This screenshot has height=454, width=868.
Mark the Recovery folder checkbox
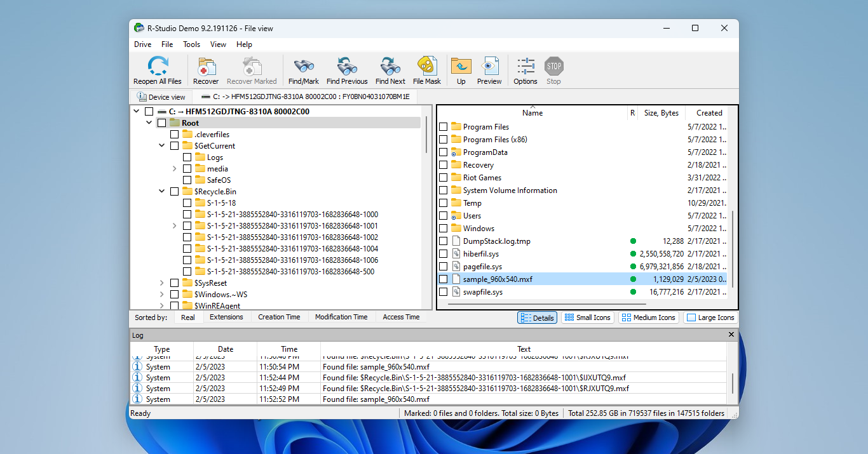point(444,165)
